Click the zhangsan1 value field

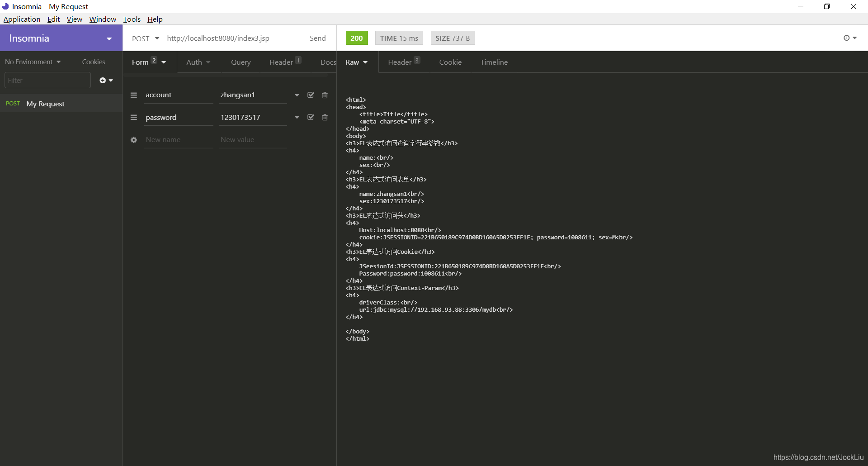253,95
